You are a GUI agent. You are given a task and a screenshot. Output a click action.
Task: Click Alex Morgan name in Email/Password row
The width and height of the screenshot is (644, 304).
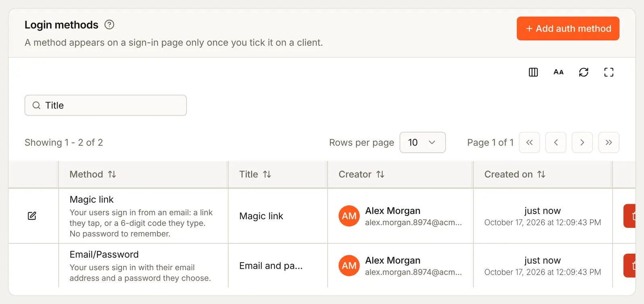(x=393, y=261)
